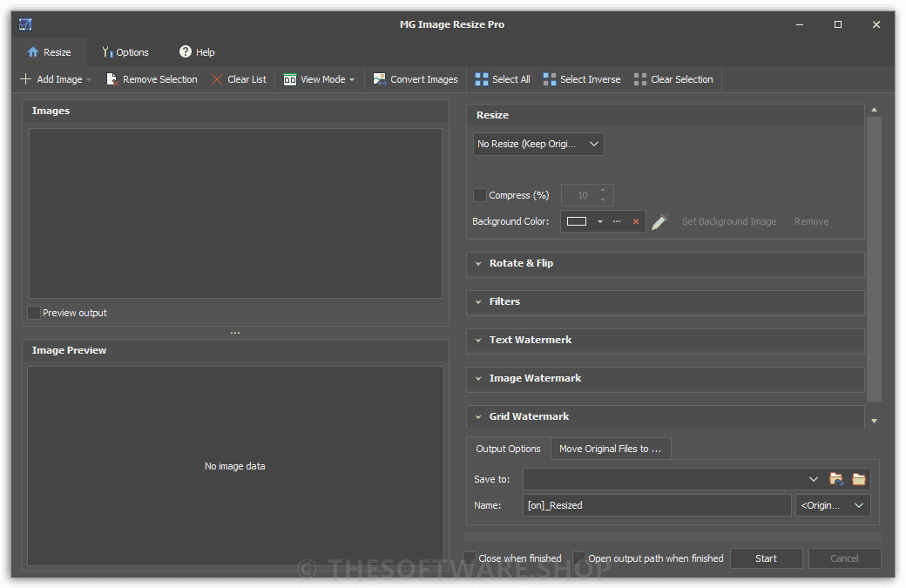The height and width of the screenshot is (588, 906).
Task: Expand the Grid Watermark section
Action: (665, 416)
